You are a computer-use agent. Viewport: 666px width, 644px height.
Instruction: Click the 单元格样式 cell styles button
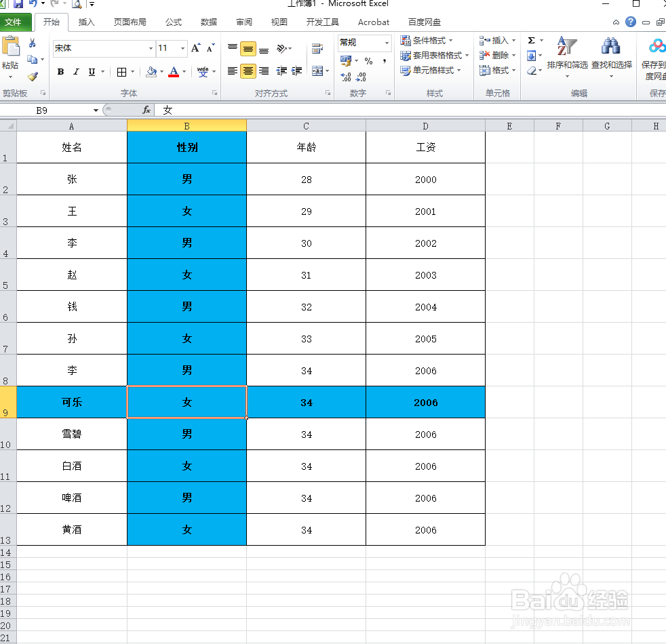pyautogui.click(x=429, y=70)
